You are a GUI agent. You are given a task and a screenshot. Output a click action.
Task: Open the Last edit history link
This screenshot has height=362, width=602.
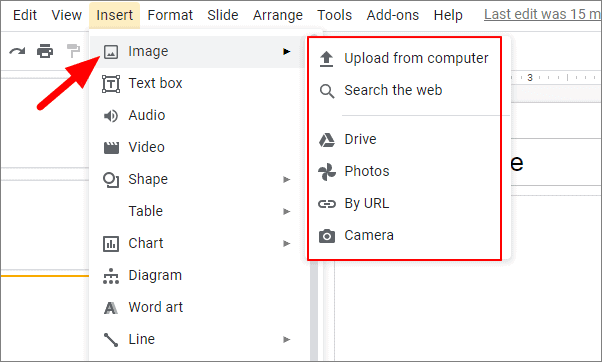pyautogui.click(x=542, y=15)
